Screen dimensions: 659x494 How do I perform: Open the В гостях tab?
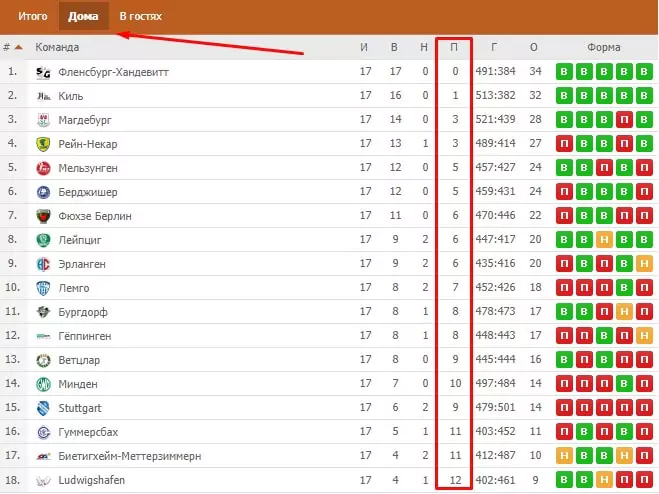pos(140,16)
